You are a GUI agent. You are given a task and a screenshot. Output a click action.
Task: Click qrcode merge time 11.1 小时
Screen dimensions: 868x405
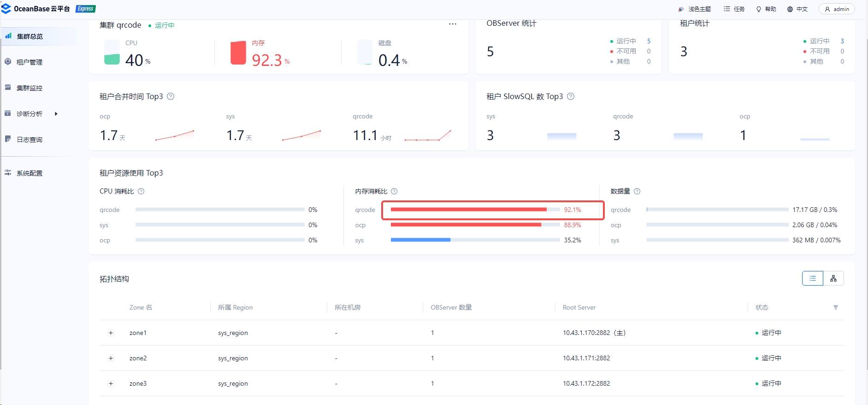372,135
